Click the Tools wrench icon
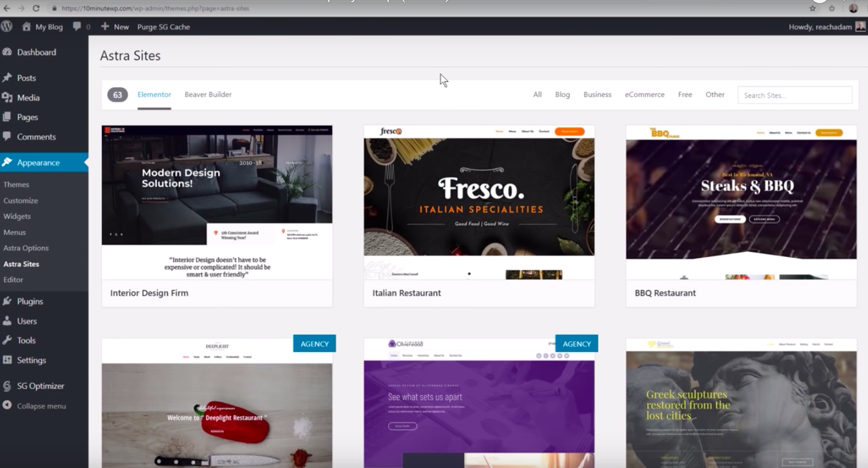The image size is (868, 468). [x=7, y=340]
